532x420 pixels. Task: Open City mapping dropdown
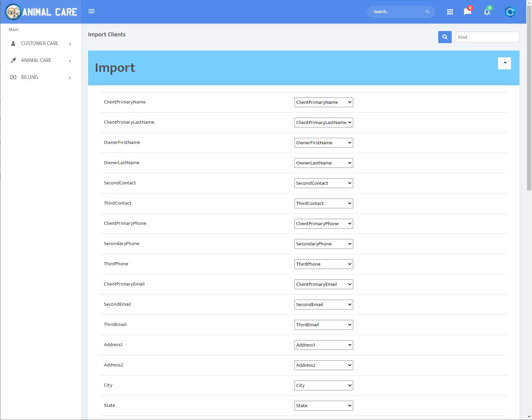[324, 385]
